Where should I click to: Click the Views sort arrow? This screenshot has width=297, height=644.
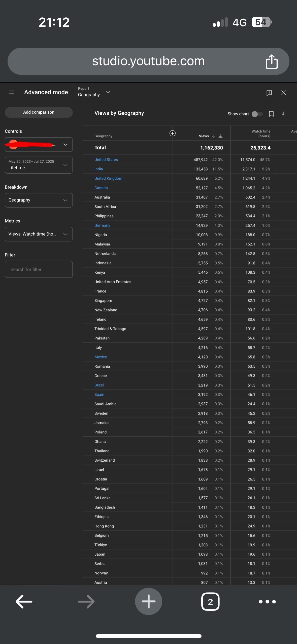pos(214,136)
